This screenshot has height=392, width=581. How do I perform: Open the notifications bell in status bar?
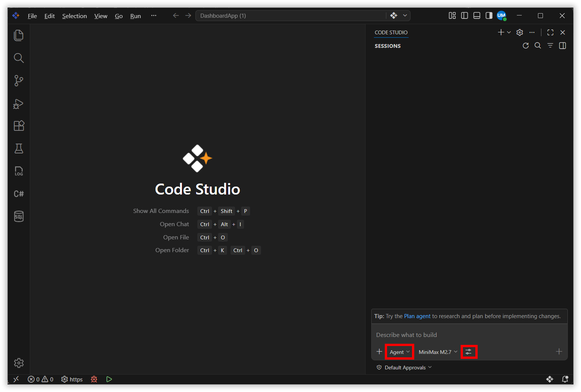(x=565, y=379)
